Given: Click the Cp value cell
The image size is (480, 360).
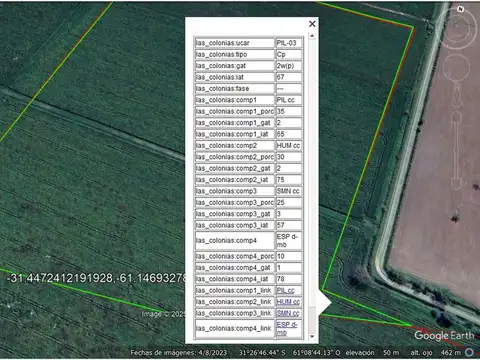Looking at the screenshot, I should (x=289, y=54).
